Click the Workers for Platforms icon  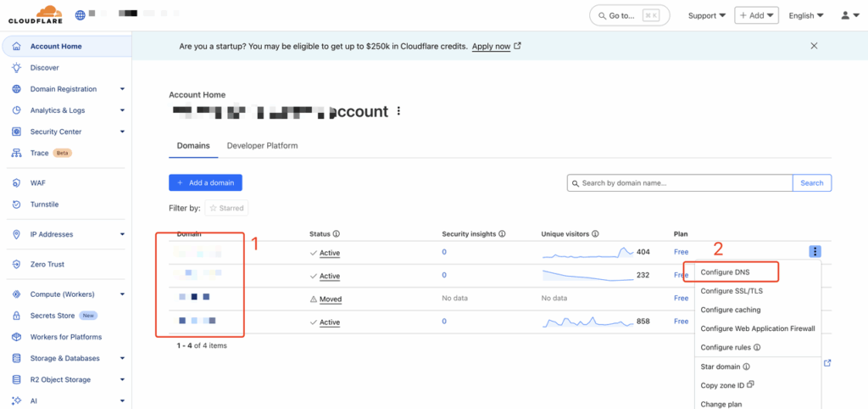coord(17,337)
